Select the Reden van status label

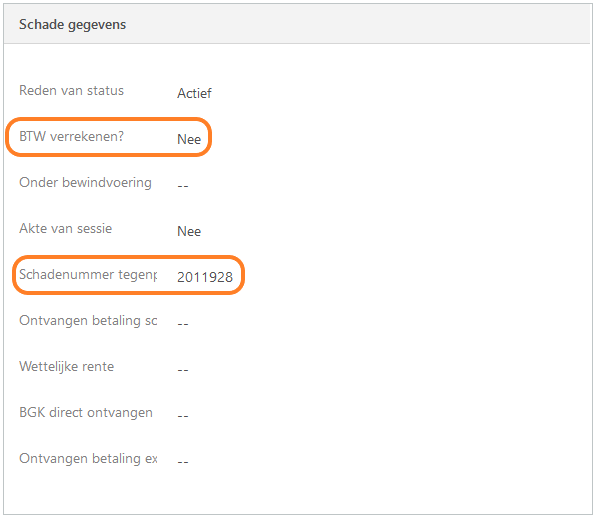(x=72, y=91)
